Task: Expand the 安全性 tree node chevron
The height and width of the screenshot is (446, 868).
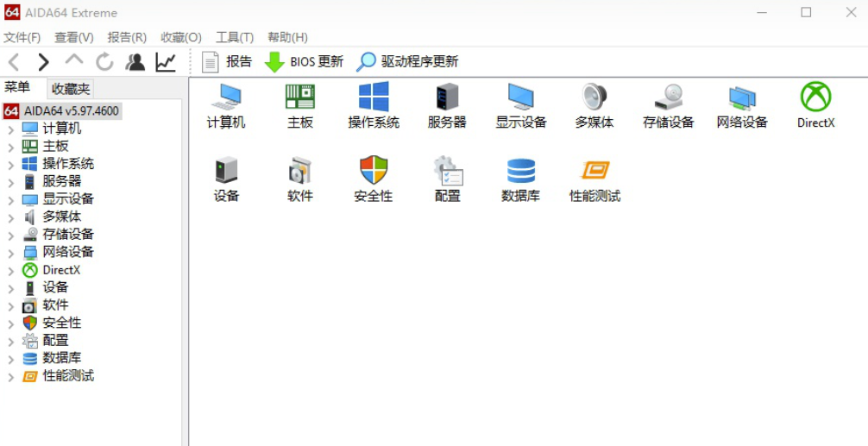Action: 10,324
